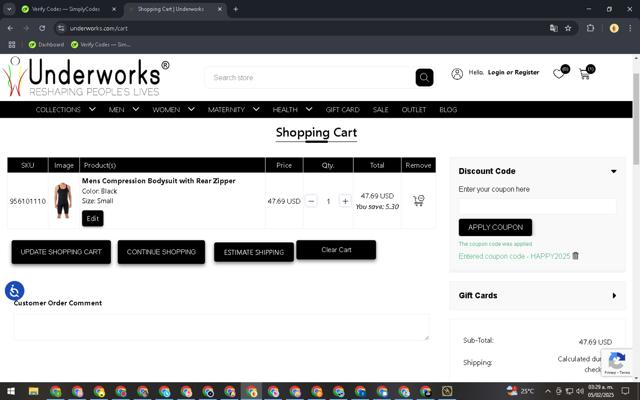
Task: Show hidden system tray icons
Action: point(548,391)
